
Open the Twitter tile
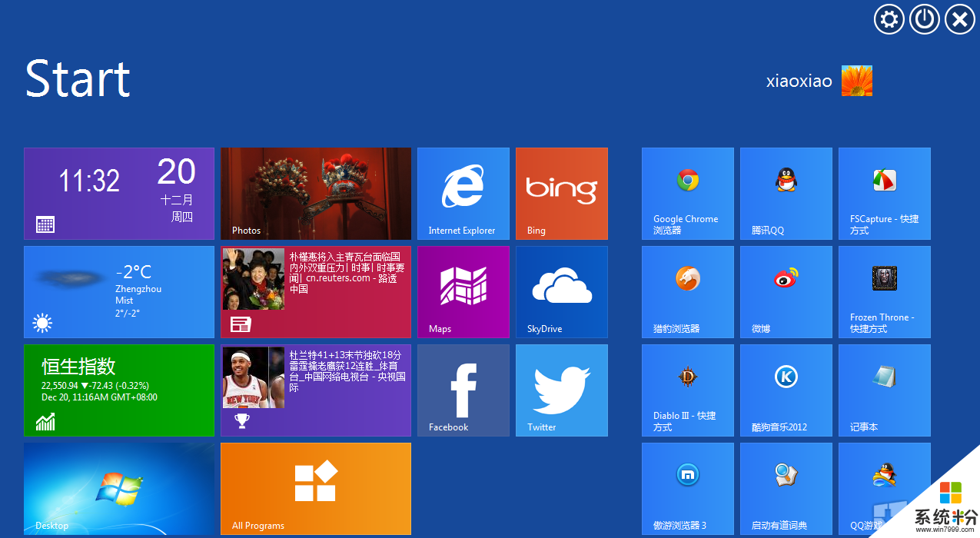[x=561, y=390]
